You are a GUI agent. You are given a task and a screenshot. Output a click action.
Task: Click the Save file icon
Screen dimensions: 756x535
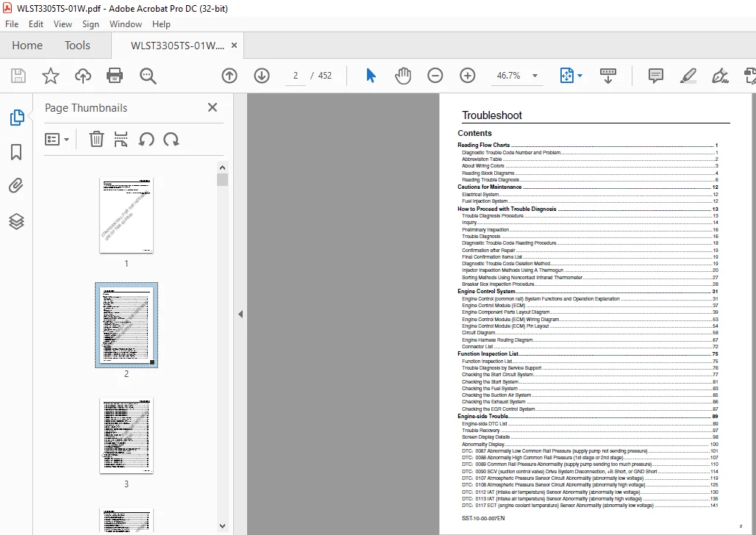click(x=18, y=76)
